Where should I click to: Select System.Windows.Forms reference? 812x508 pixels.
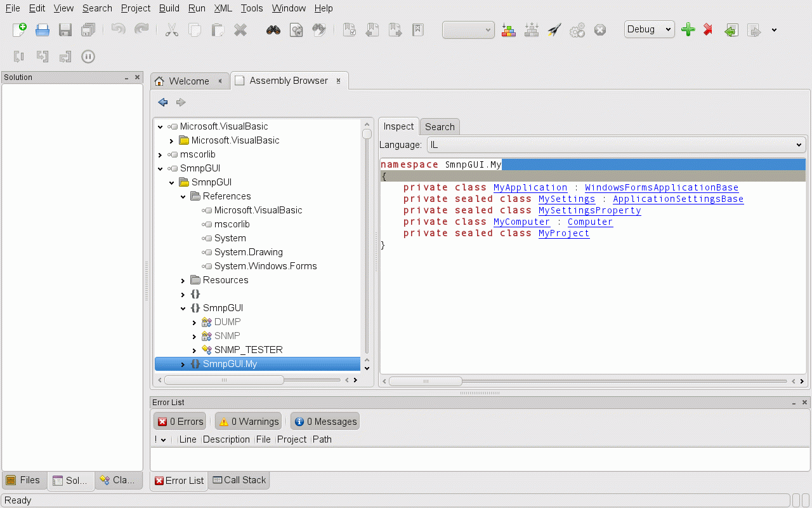point(266,266)
